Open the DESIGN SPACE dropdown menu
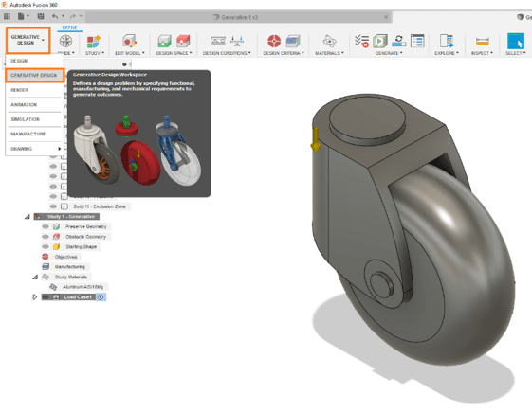Image resolution: width=532 pixels, height=413 pixels. [x=174, y=53]
